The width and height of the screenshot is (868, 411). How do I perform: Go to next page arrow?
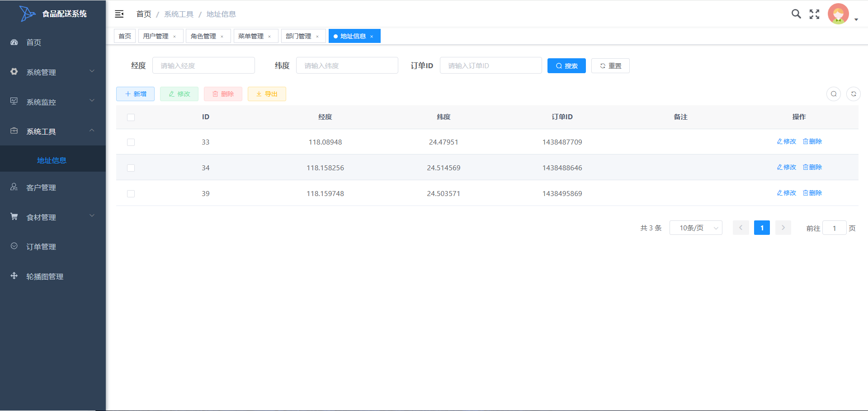pos(783,228)
